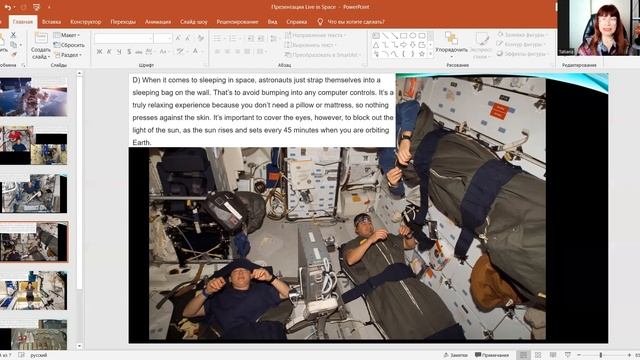
Task: Start Slide Show view from status bar
Action: coord(567,355)
